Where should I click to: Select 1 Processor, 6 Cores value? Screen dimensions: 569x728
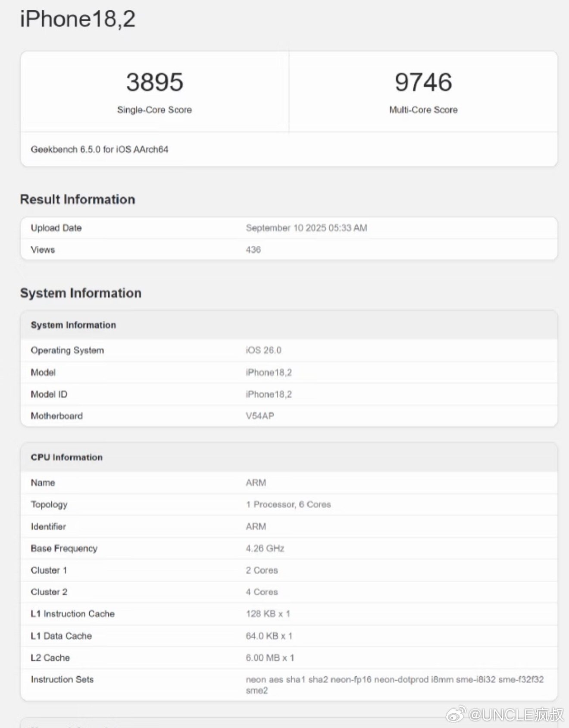(288, 505)
